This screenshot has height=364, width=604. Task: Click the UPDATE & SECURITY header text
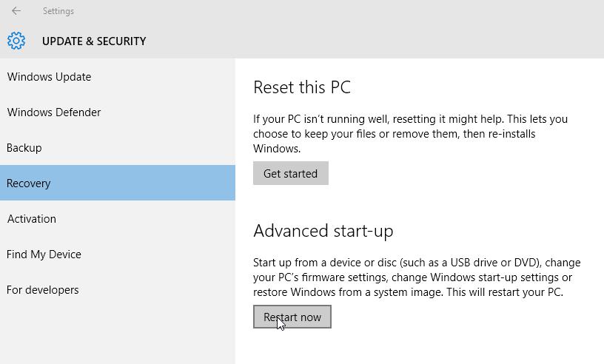click(x=94, y=41)
